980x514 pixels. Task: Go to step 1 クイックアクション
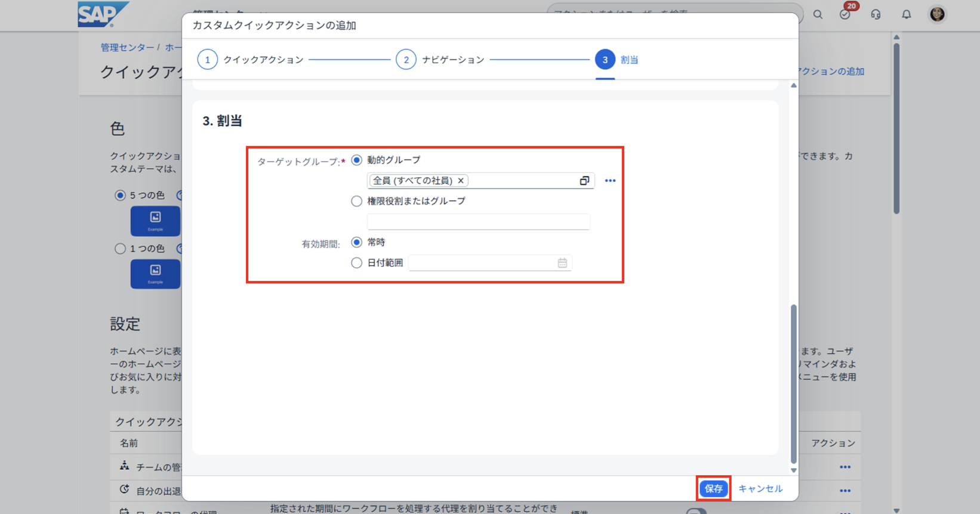[208, 60]
